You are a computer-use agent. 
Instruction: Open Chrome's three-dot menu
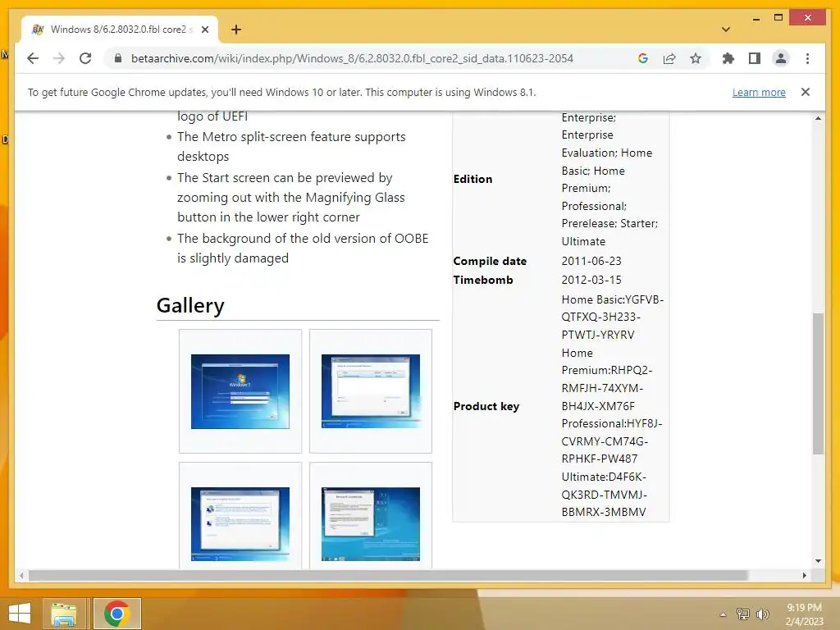807,58
